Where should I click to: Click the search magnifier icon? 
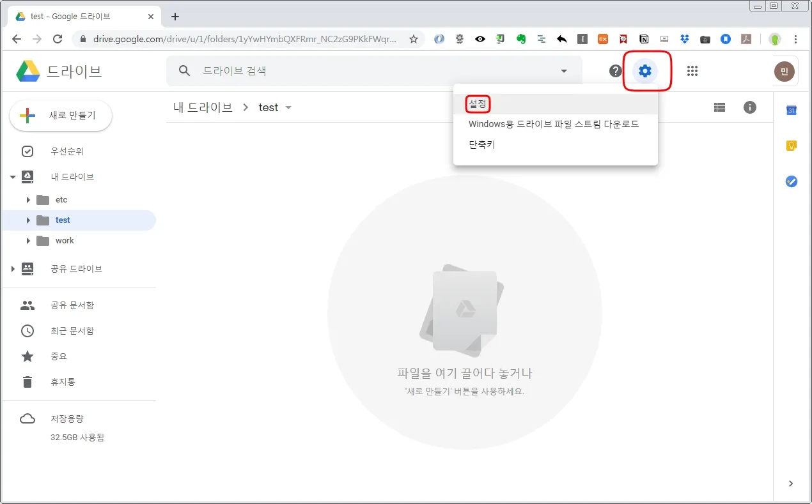(x=185, y=71)
